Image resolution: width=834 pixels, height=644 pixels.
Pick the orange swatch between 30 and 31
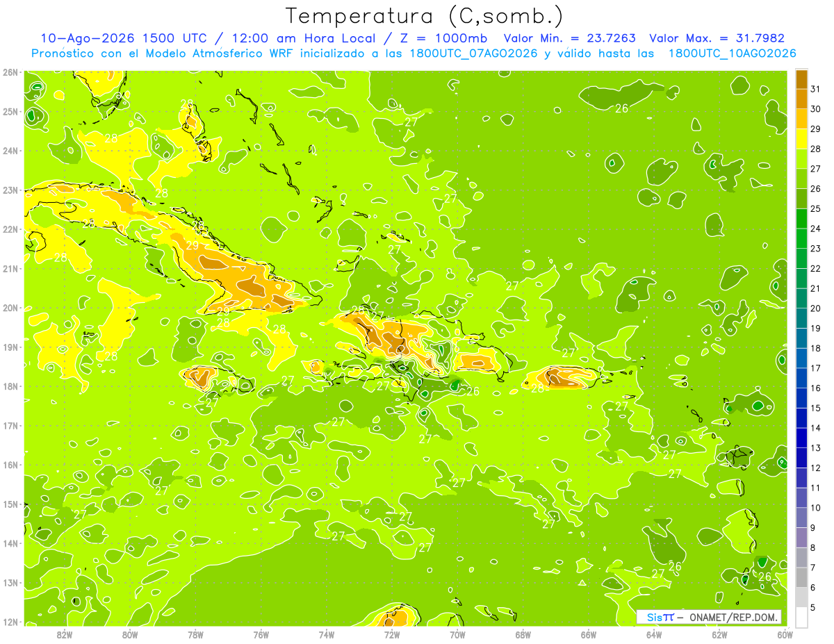pos(801,99)
